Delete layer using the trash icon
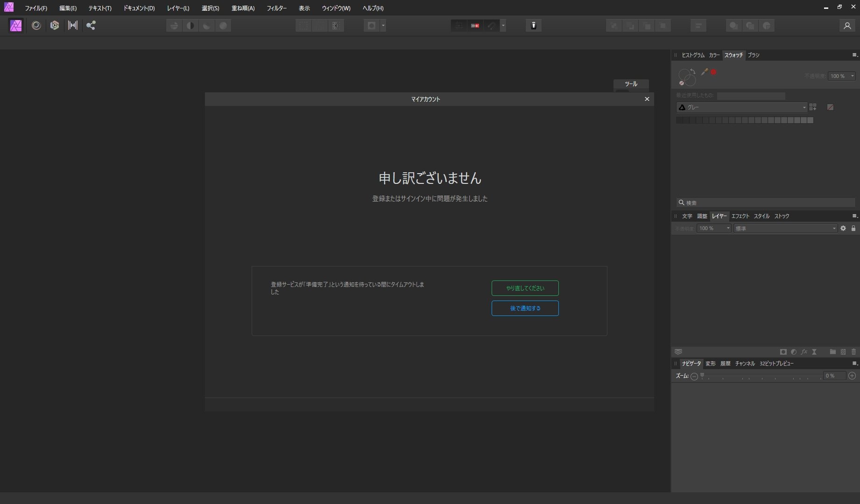860x504 pixels. point(853,352)
